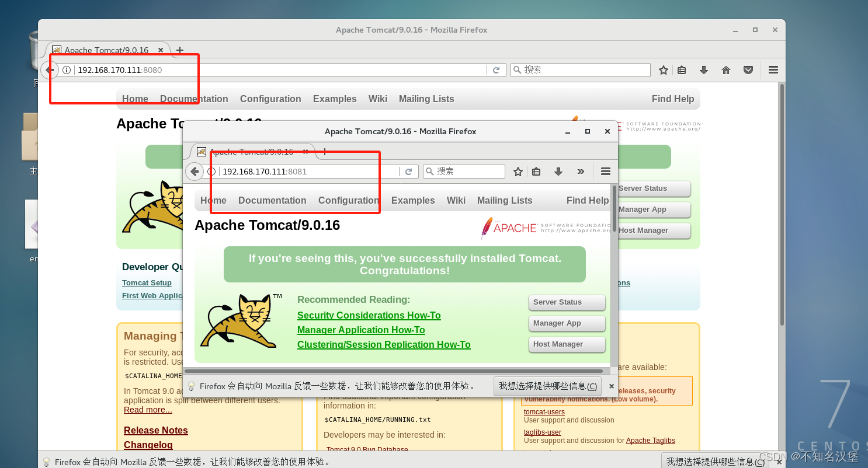The image size is (868, 468).
Task: Click the back window's address bar showing 8080
Action: 280,70
